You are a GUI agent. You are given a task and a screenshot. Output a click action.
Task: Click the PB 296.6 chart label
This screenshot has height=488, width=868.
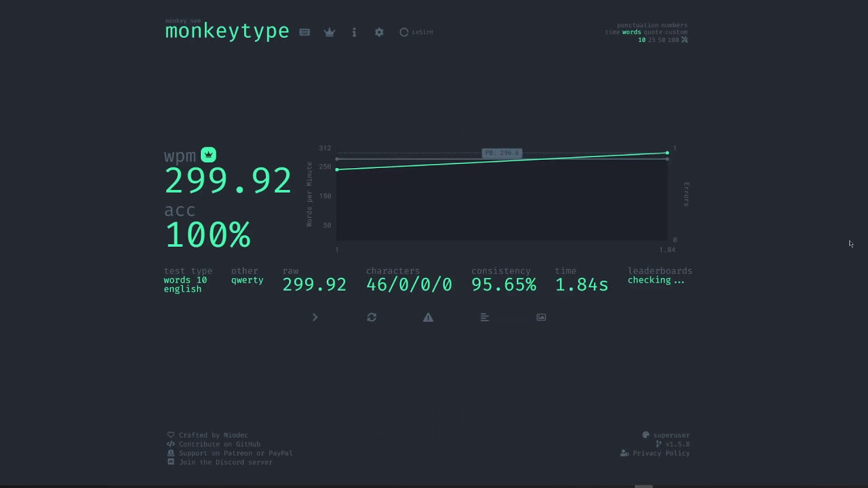pos(502,153)
